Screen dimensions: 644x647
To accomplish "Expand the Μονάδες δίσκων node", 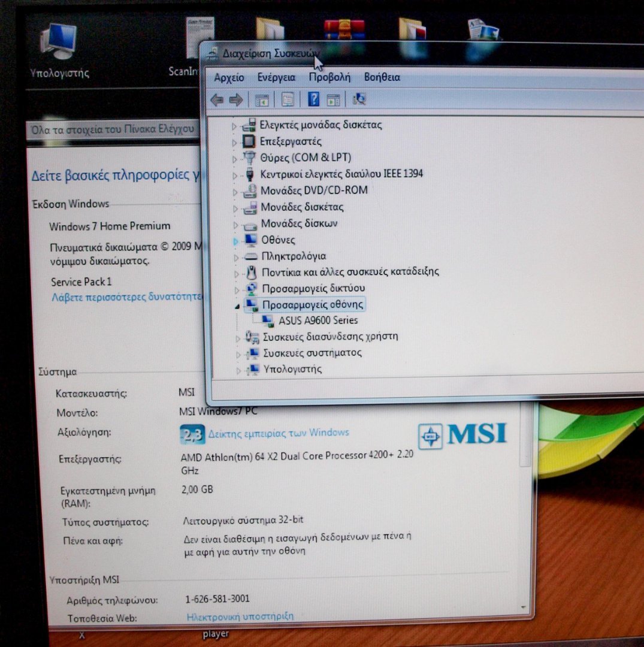I will pos(235,225).
